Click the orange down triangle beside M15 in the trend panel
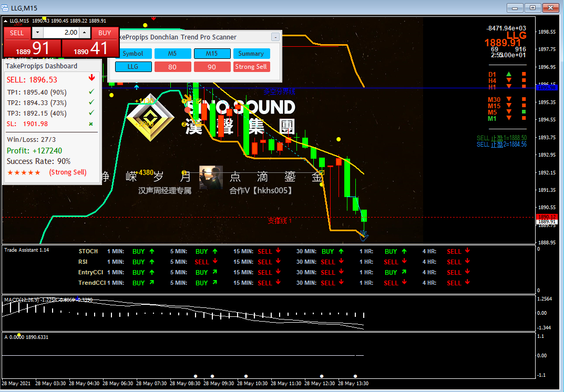The width and height of the screenshot is (564, 392). [x=509, y=106]
